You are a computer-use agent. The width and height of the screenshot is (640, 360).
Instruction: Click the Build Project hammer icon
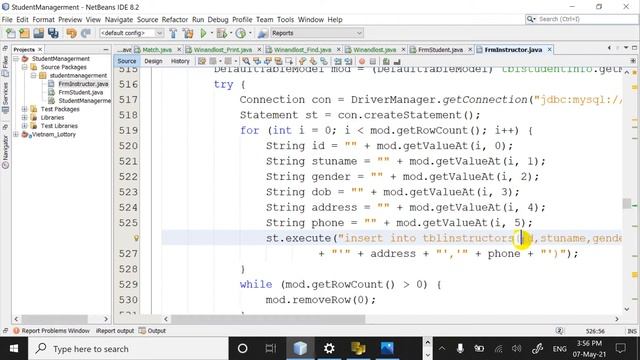pyautogui.click(x=173, y=33)
